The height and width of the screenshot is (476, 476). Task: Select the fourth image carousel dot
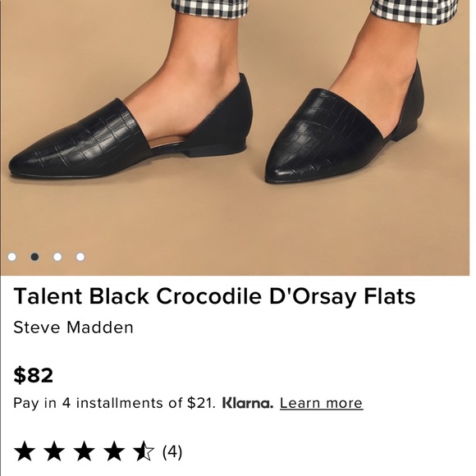[80, 257]
